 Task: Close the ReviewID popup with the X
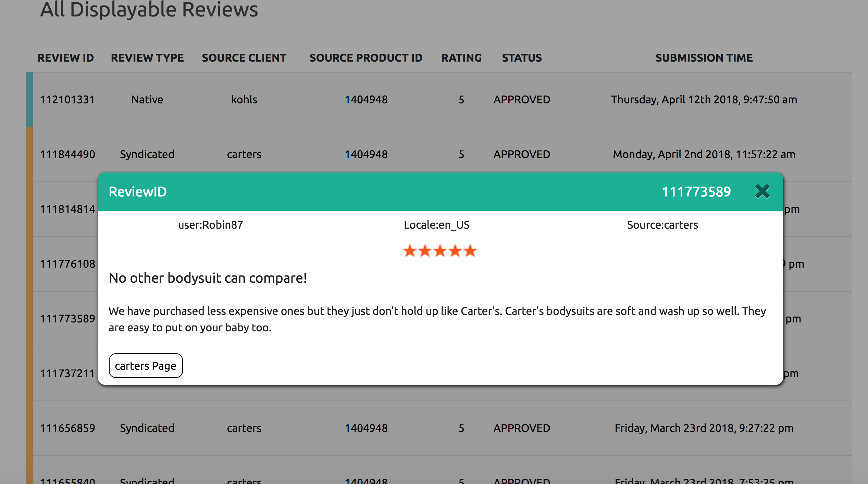tap(762, 192)
